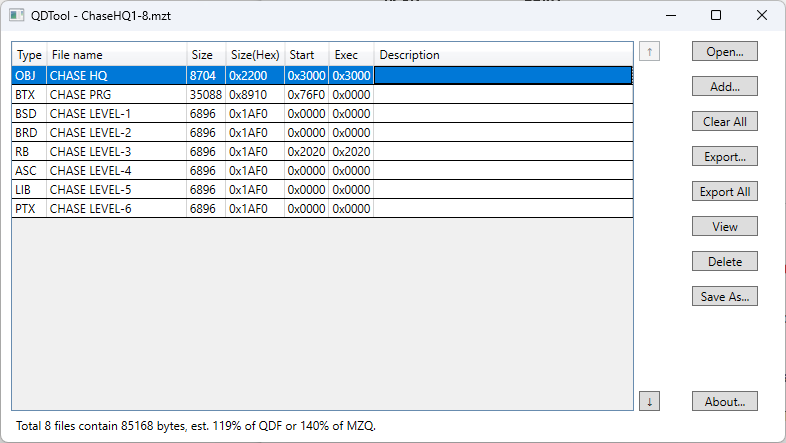Click the Clear All button
The image size is (786, 443).
point(724,121)
